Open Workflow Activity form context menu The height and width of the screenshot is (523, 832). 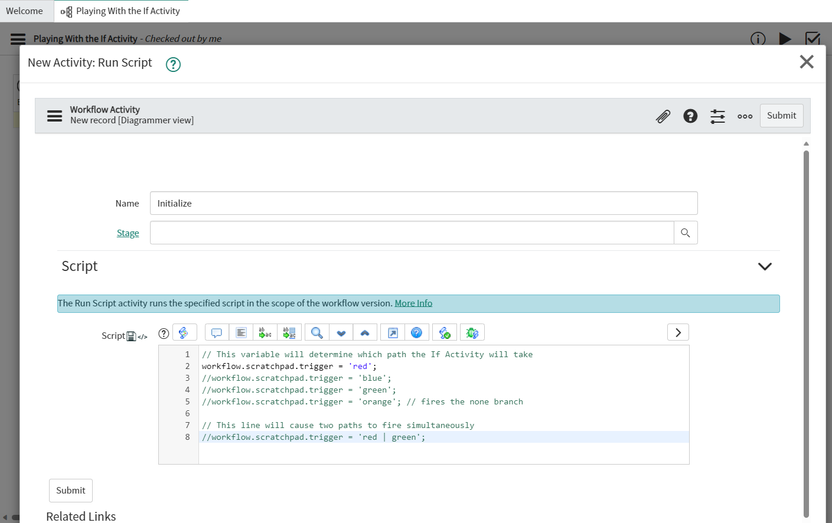coord(54,116)
